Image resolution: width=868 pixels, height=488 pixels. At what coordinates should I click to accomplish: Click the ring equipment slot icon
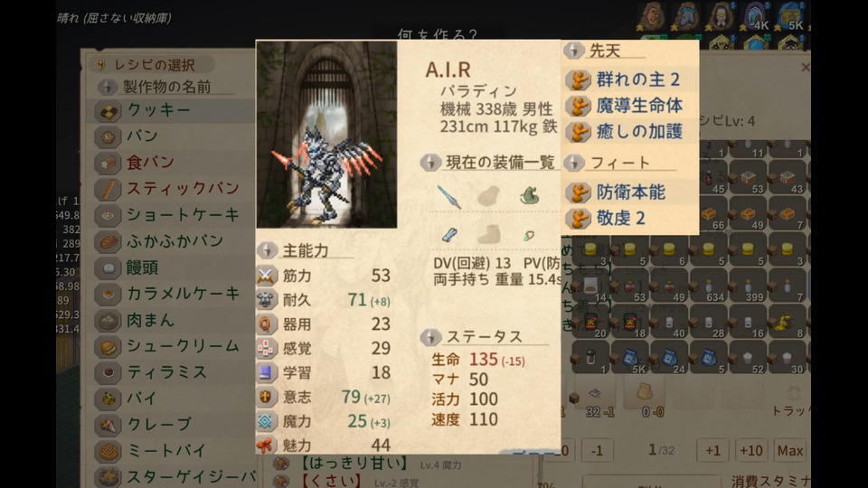(529, 236)
